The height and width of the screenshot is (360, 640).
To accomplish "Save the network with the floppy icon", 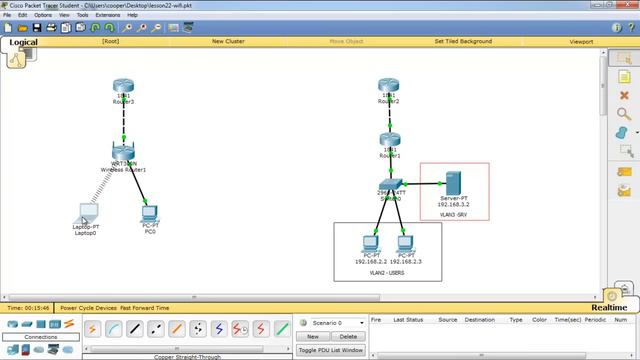I will (x=37, y=28).
